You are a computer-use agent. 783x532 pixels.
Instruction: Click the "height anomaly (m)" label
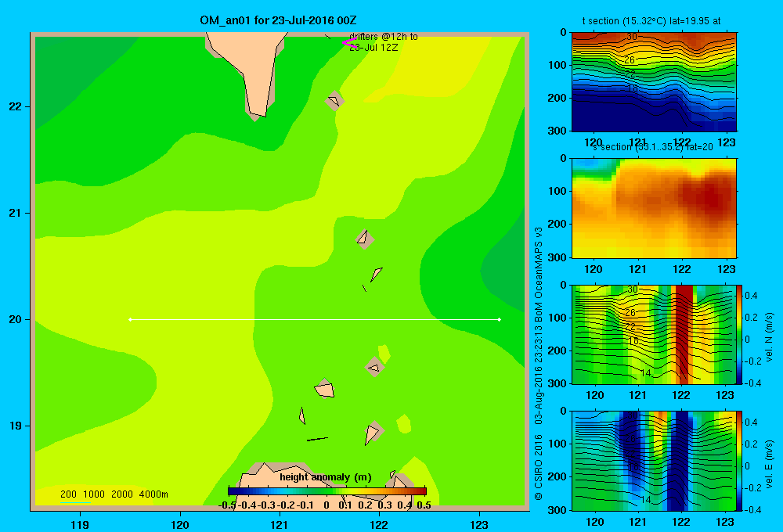[x=326, y=477]
